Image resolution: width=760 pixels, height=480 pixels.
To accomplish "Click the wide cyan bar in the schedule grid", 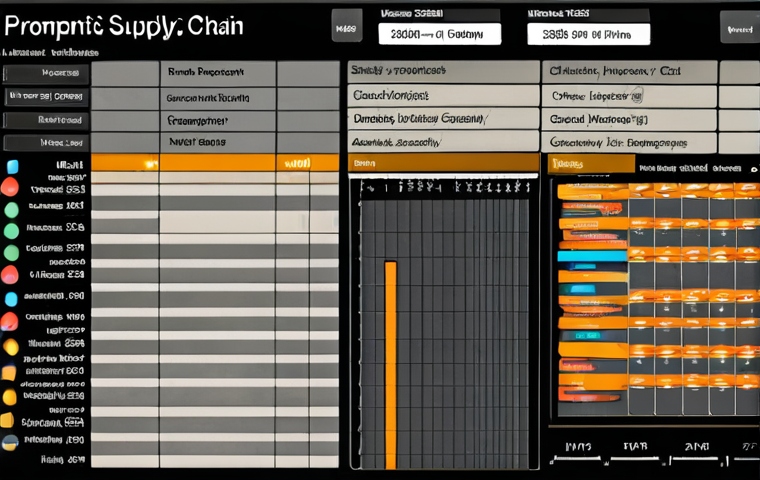I will (x=592, y=256).
